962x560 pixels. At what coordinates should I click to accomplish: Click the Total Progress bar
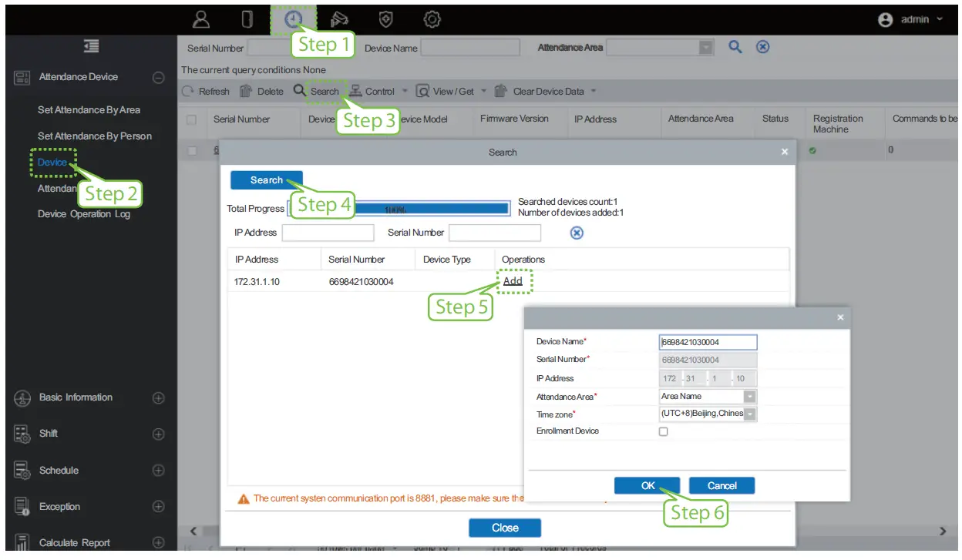398,209
